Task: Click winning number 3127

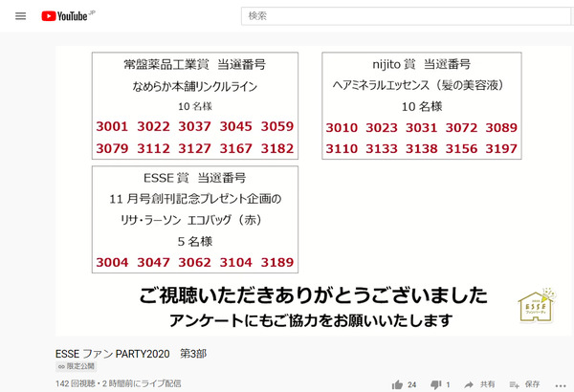Action: coord(194,148)
